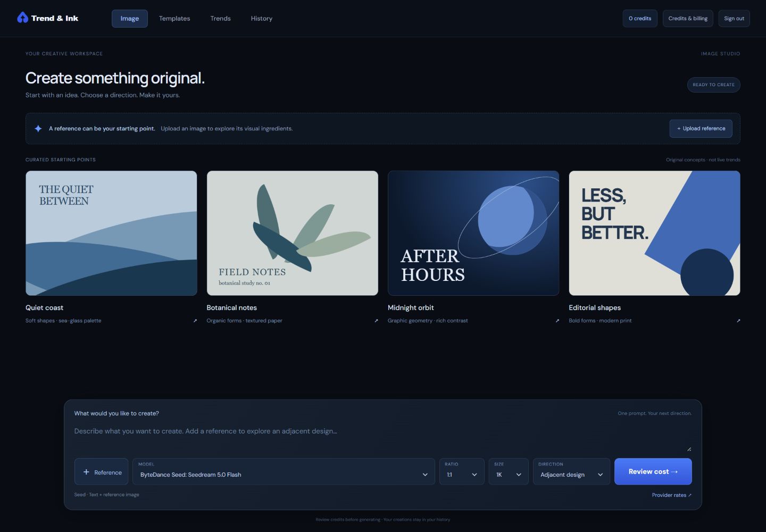Open the Direction dropdown

(571, 471)
